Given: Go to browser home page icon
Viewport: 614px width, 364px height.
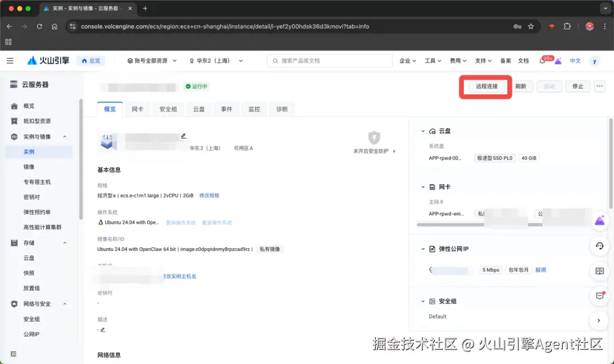Looking at the screenshot, I should click(55, 26).
